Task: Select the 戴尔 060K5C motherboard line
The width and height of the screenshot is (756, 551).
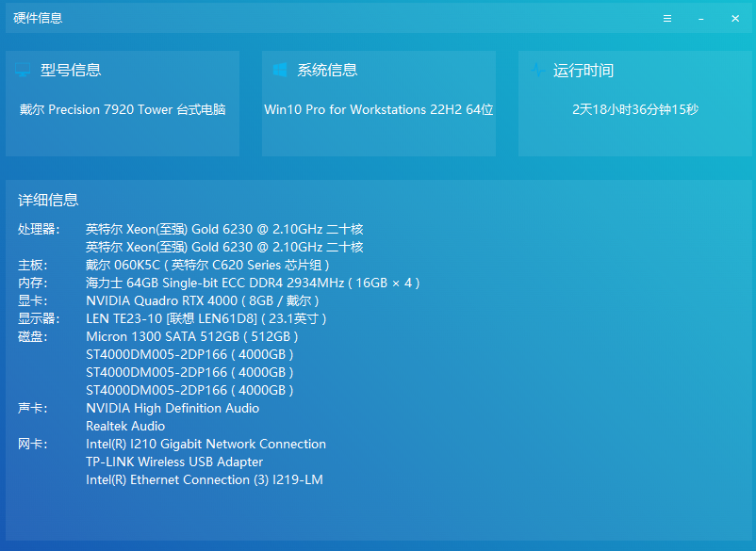Action: (207, 265)
